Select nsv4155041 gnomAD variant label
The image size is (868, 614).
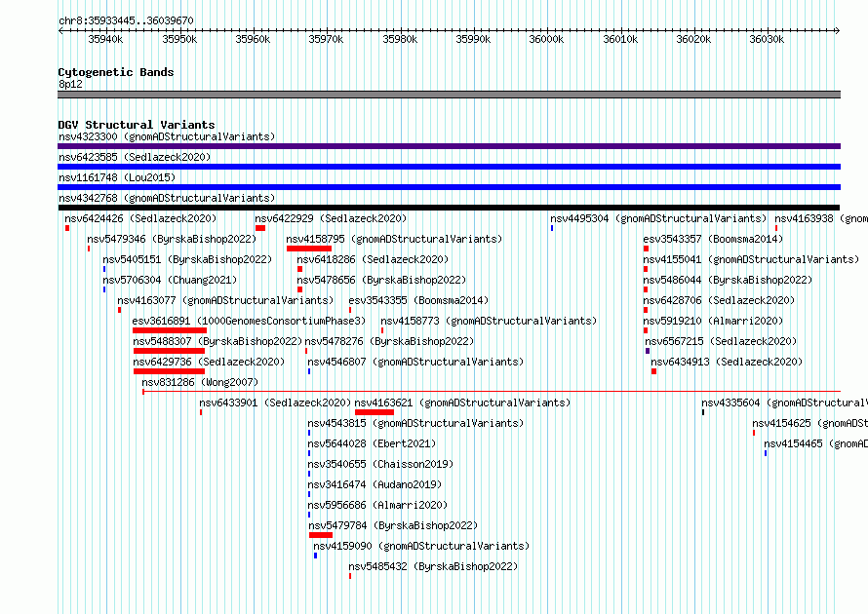[751, 259]
